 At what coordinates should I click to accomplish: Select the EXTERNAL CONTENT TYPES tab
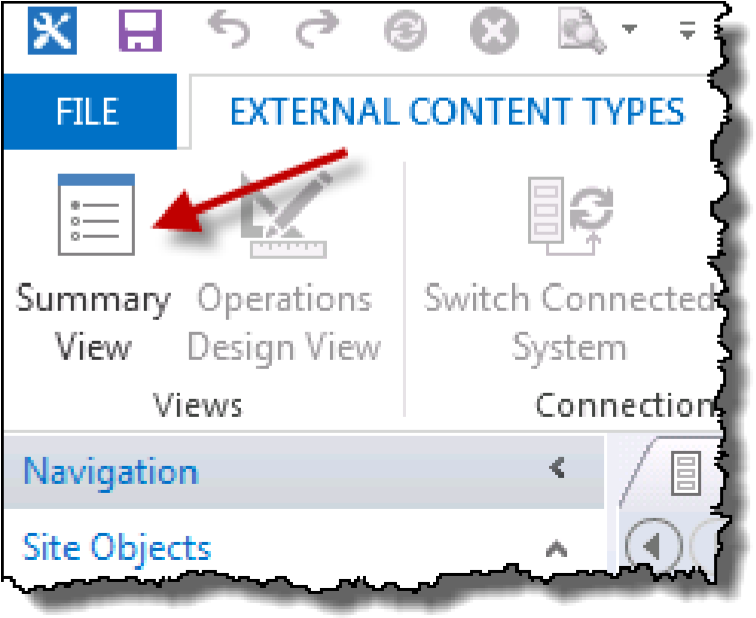[457, 111]
